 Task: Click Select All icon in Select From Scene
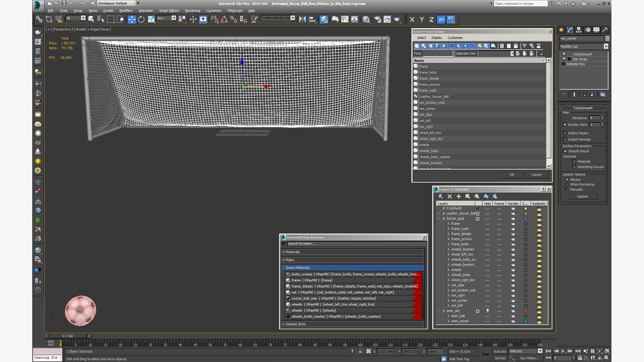pos(502,46)
